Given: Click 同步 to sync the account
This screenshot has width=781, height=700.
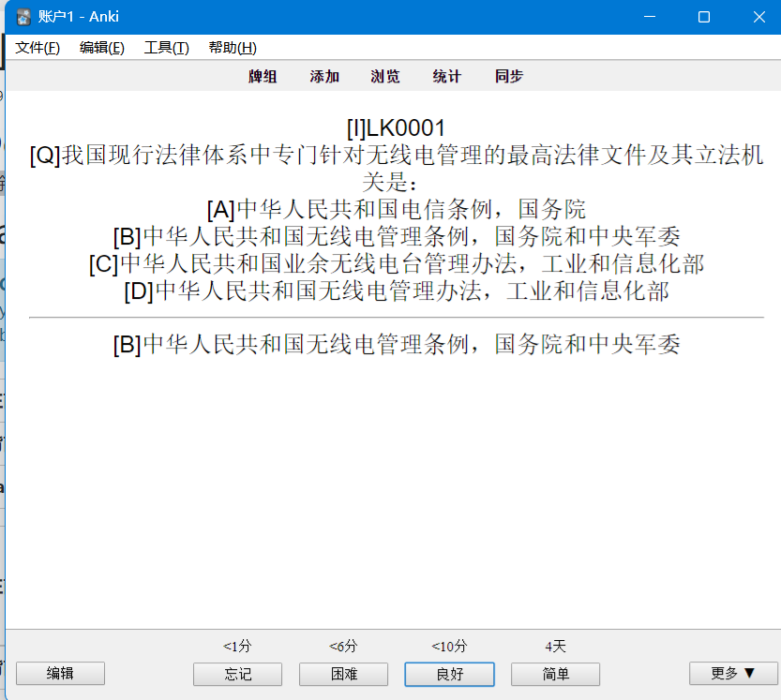Looking at the screenshot, I should pos(508,76).
